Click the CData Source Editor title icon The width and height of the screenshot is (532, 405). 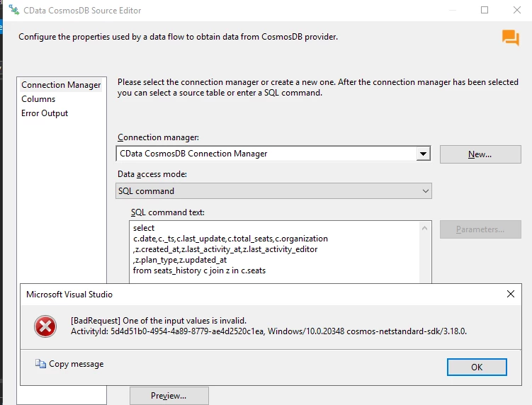pyautogui.click(x=14, y=10)
